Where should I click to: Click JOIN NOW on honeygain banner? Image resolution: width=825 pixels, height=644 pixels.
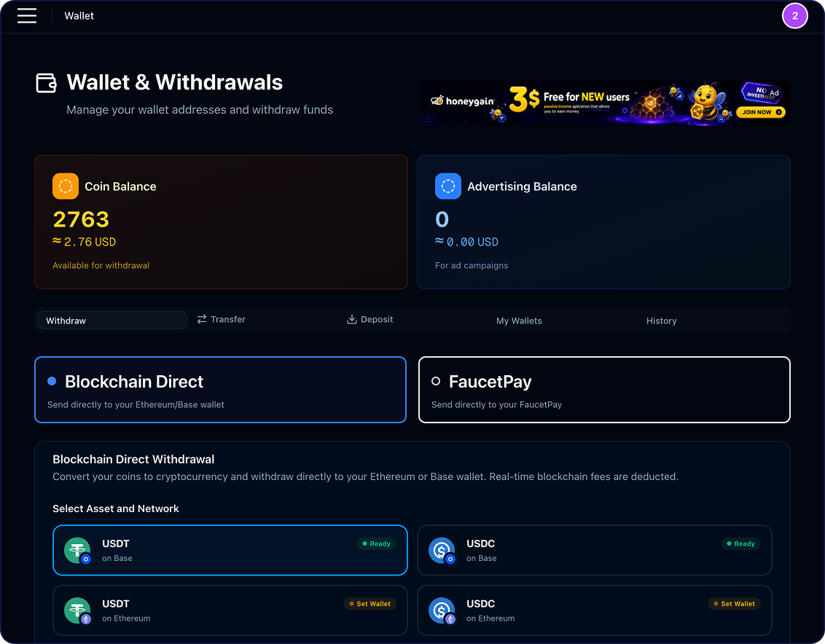(760, 111)
